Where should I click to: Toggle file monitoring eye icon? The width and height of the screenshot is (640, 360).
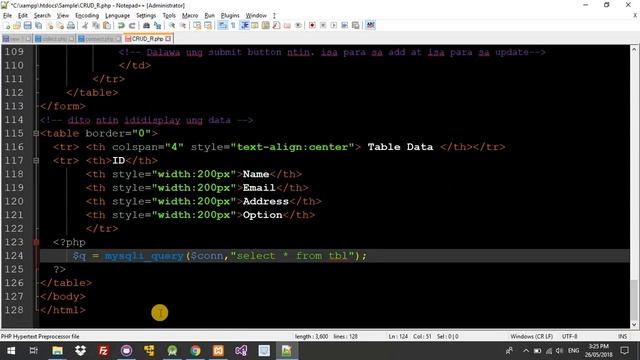tap(298, 25)
